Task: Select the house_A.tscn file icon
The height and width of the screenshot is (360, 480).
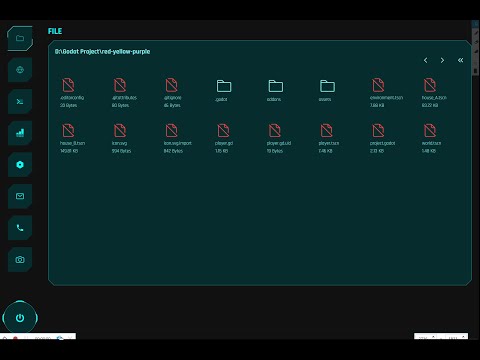Action: point(430,85)
